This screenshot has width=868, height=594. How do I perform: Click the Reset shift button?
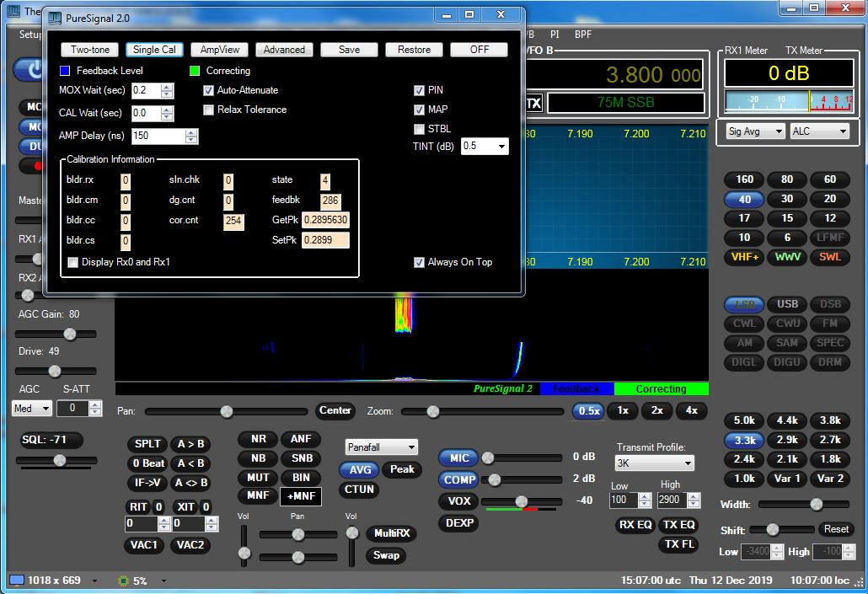coord(836,529)
